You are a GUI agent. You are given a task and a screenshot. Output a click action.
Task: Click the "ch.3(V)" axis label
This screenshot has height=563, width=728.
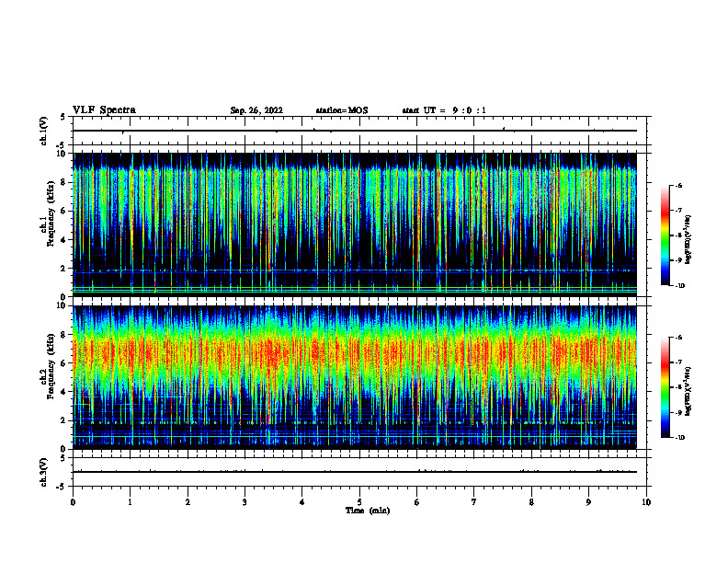tap(43, 472)
